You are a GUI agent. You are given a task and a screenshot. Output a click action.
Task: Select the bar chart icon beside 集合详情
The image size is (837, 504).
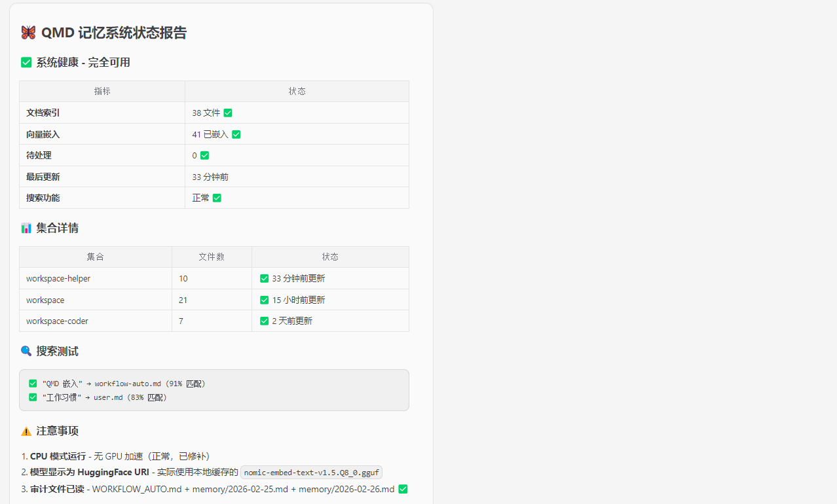tap(26, 228)
